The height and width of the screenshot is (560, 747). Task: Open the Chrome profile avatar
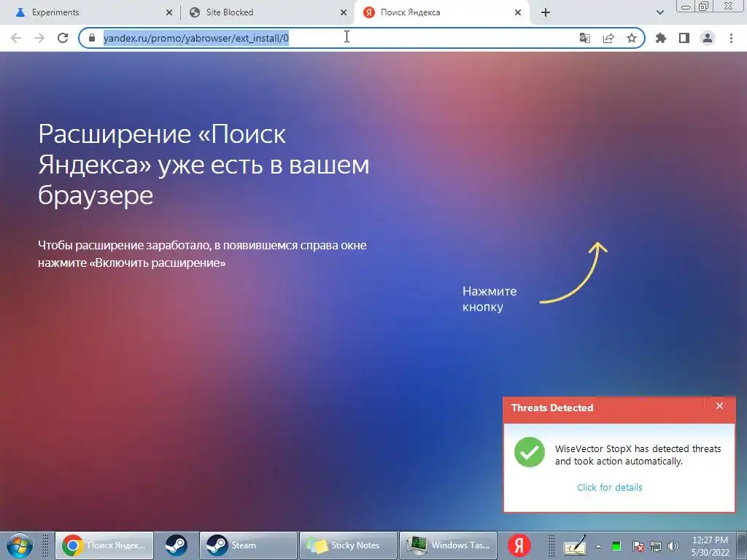[708, 38]
